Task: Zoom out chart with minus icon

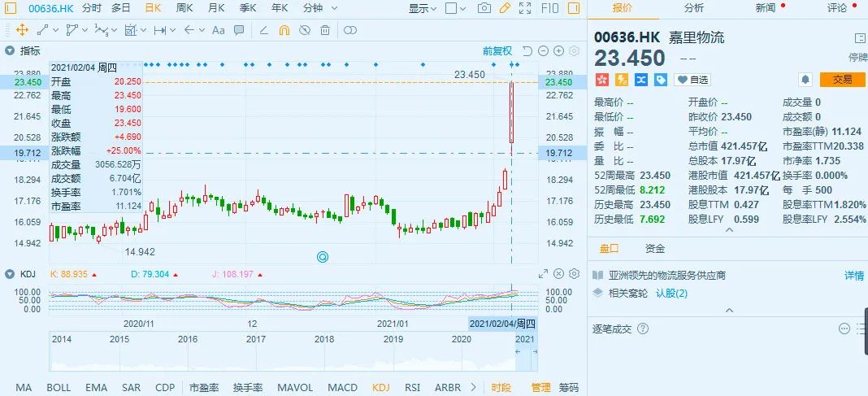Action: (x=543, y=51)
